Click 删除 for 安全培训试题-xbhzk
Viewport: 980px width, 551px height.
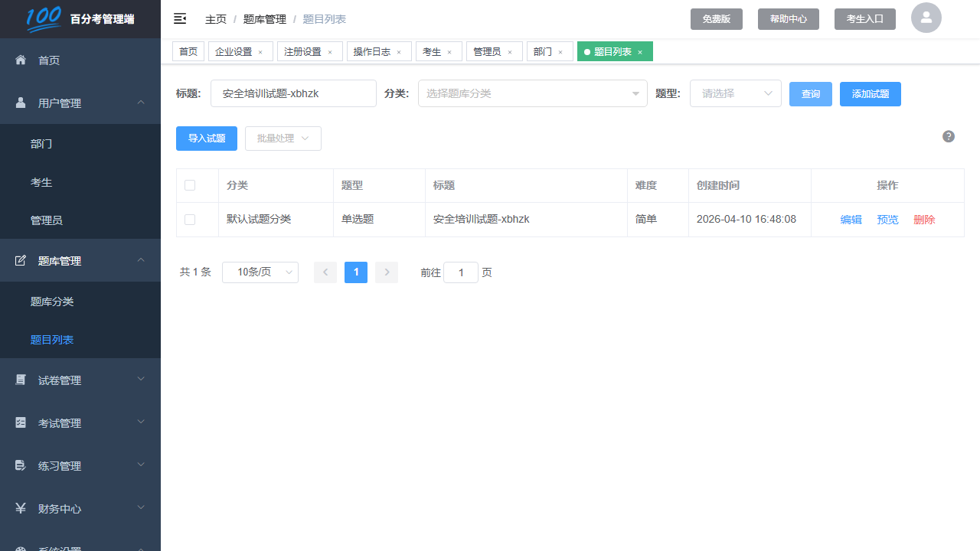click(924, 220)
